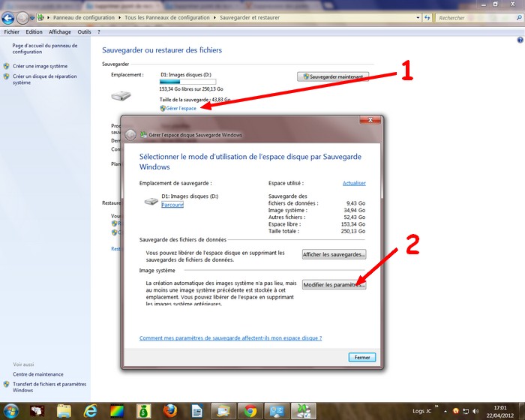Click the 'Fermer' button
525x420 pixels.
362,357
